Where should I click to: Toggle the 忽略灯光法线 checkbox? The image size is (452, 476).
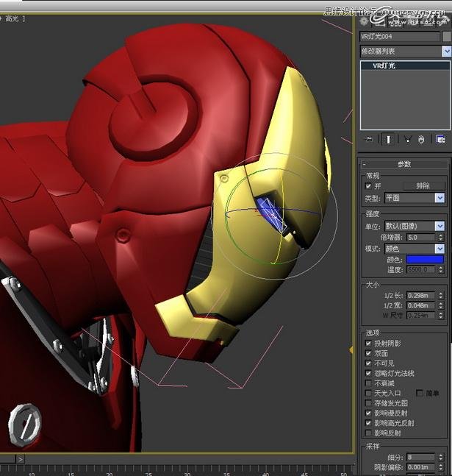point(368,373)
